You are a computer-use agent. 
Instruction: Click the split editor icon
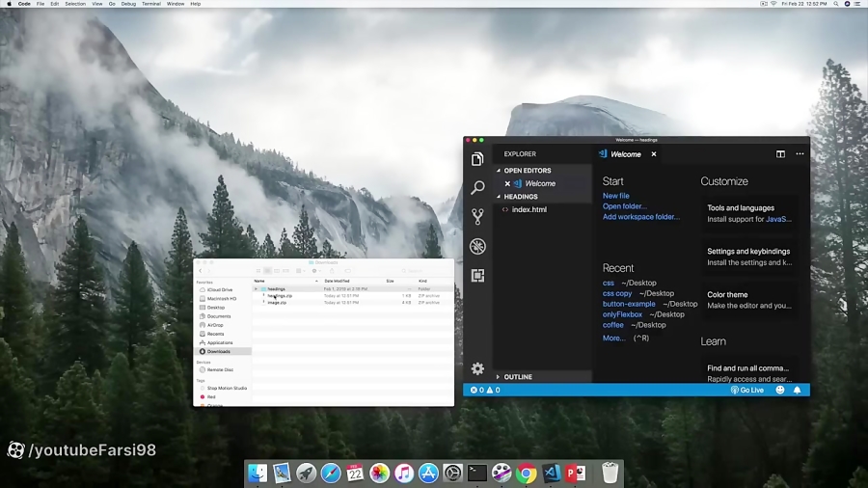(781, 154)
